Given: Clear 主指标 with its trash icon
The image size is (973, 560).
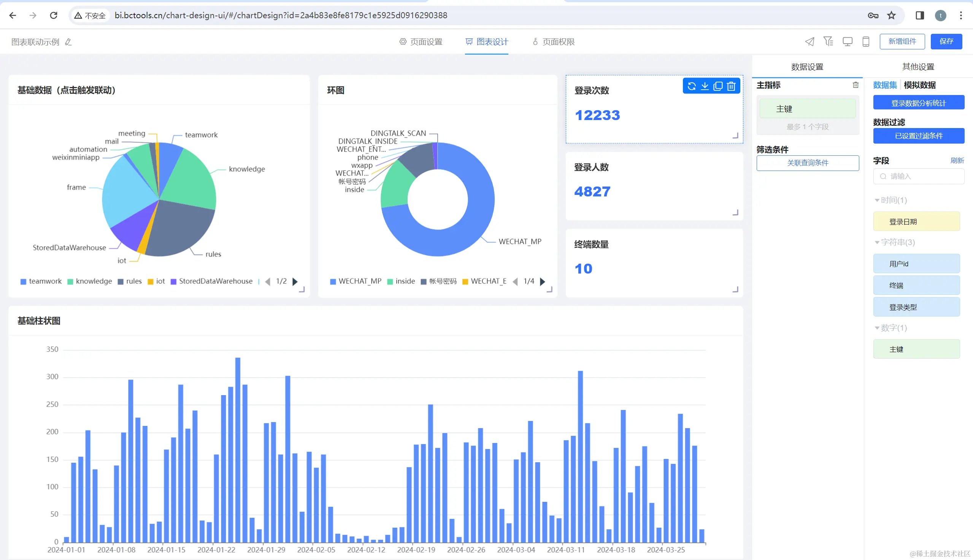Looking at the screenshot, I should coord(855,85).
